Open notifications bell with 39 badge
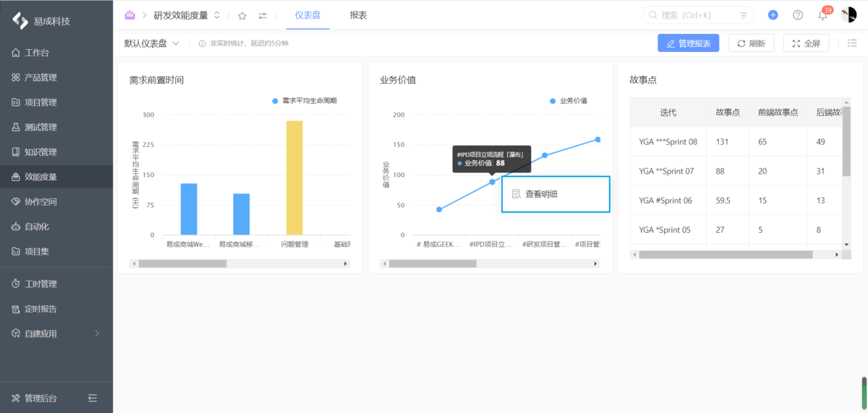Image resolution: width=868 pixels, height=413 pixels. 823,14
